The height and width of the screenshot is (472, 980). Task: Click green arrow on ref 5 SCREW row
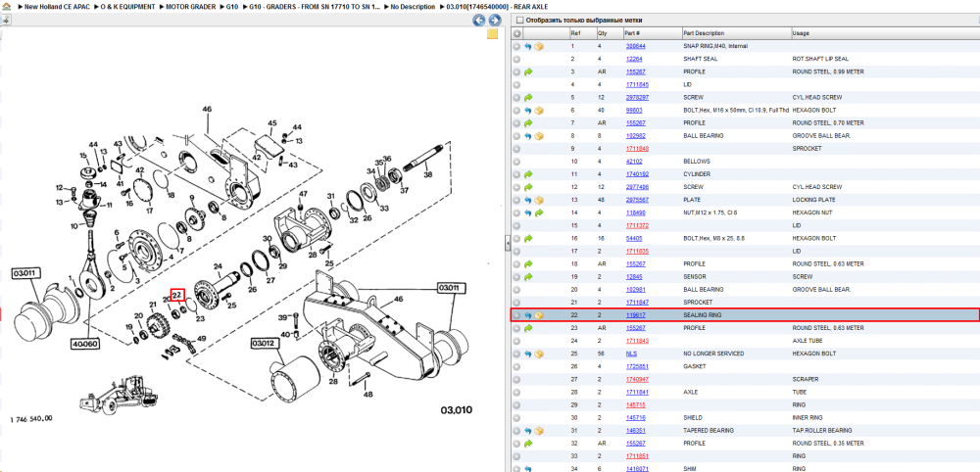(x=528, y=97)
